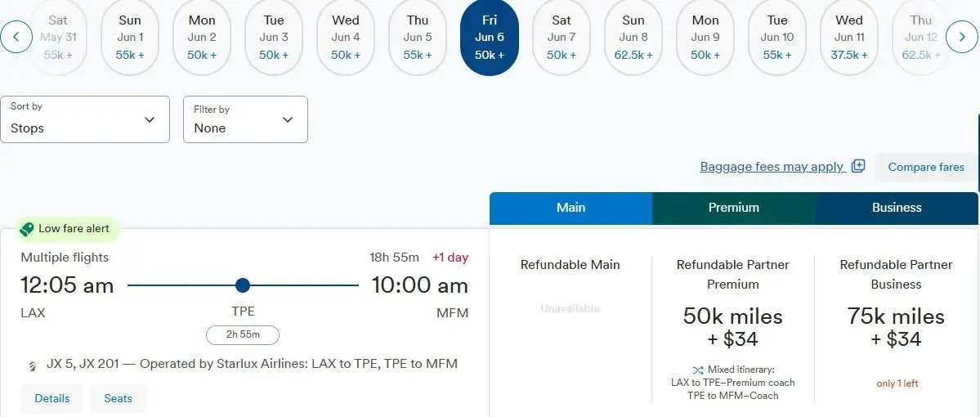The image size is (980, 417).
Task: Select the 75k miles Partner Business fare
Action: tap(896, 327)
